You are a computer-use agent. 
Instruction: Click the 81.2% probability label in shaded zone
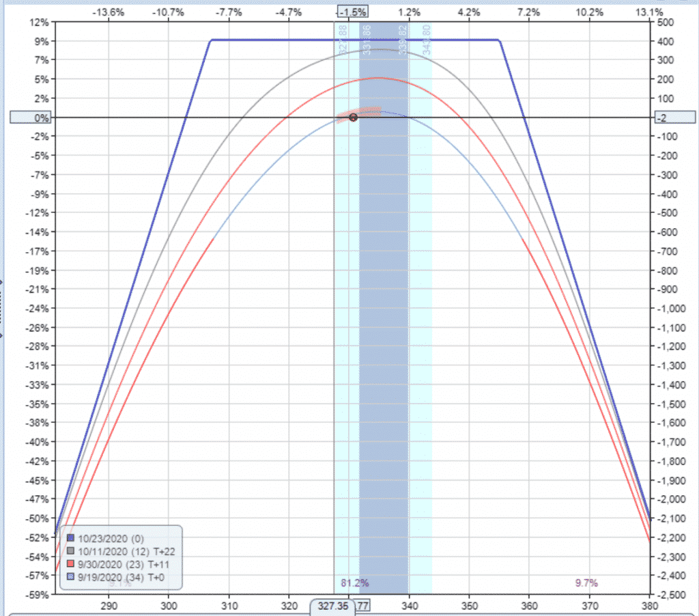click(x=355, y=583)
